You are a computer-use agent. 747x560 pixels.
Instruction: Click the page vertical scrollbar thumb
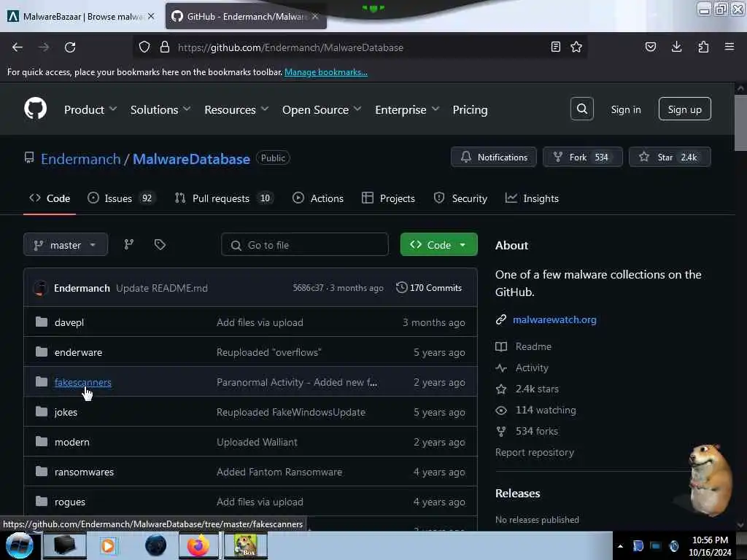(x=740, y=122)
